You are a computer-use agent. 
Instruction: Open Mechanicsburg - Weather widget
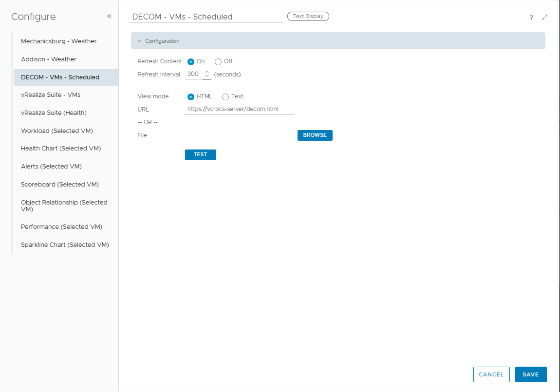pyautogui.click(x=59, y=41)
